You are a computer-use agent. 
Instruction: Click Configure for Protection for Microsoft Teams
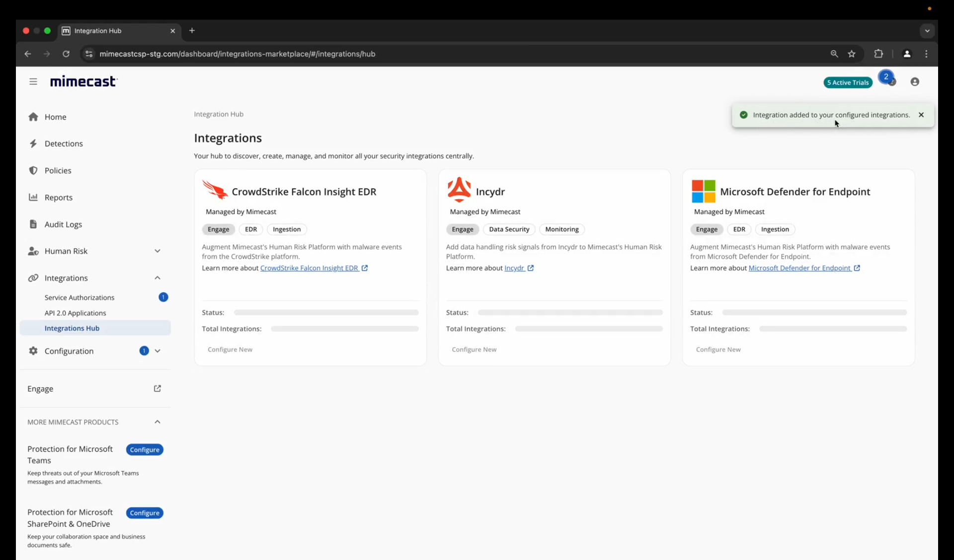[145, 449]
